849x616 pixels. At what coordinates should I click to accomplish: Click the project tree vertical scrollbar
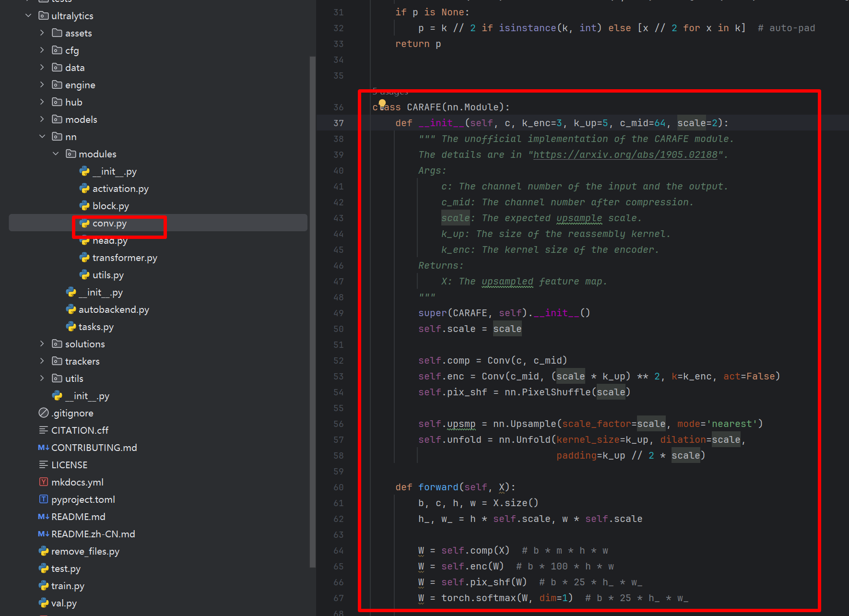click(x=313, y=312)
